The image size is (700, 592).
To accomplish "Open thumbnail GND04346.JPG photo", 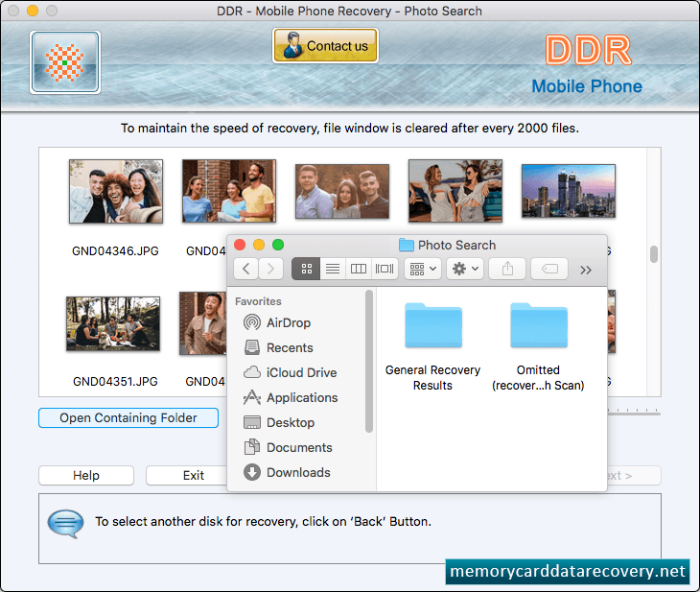I will coord(116,191).
